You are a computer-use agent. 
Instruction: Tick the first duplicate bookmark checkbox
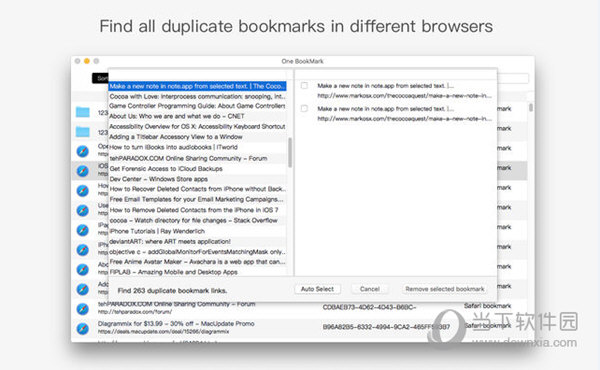[x=304, y=85]
